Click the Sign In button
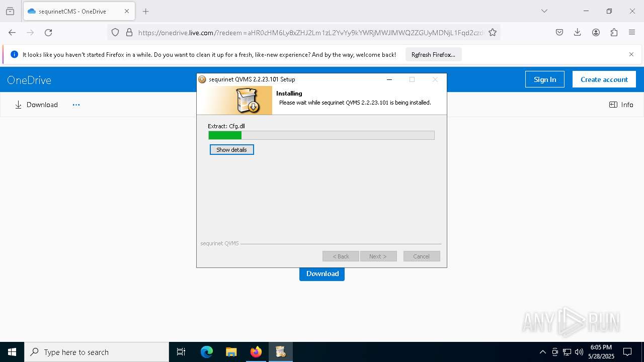 (x=545, y=79)
